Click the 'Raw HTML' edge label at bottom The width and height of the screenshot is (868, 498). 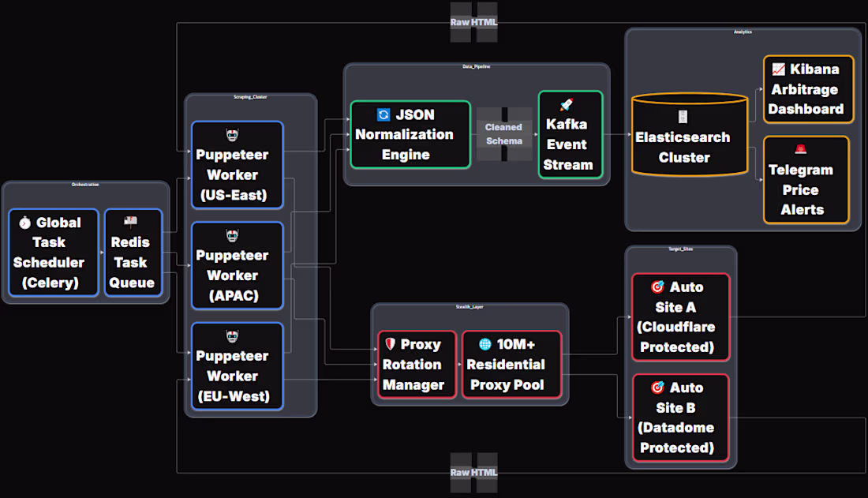(x=474, y=473)
